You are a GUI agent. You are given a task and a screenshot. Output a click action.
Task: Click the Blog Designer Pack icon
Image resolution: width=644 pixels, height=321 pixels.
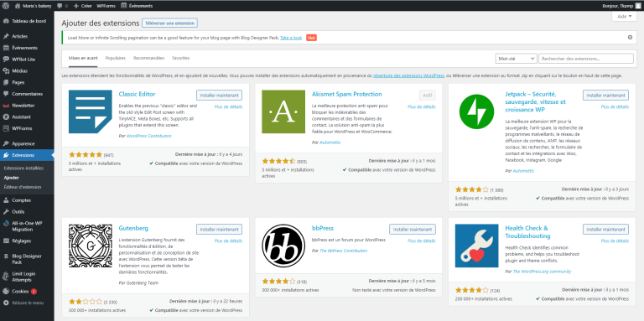[x=6, y=256]
